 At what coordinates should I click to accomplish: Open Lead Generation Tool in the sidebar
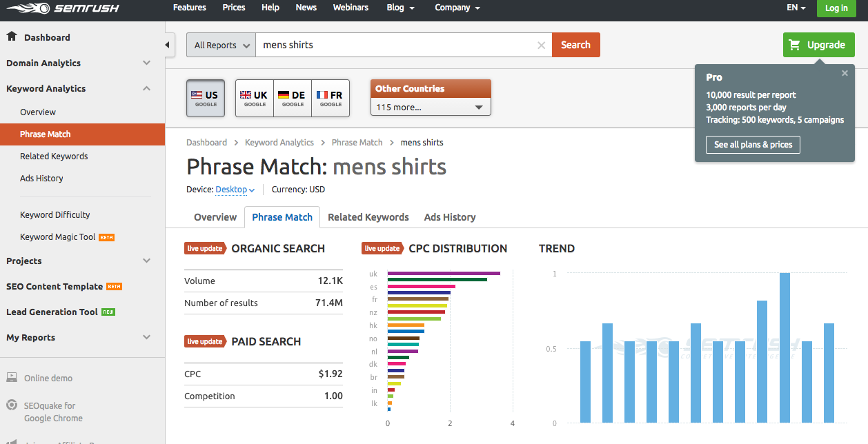click(52, 312)
